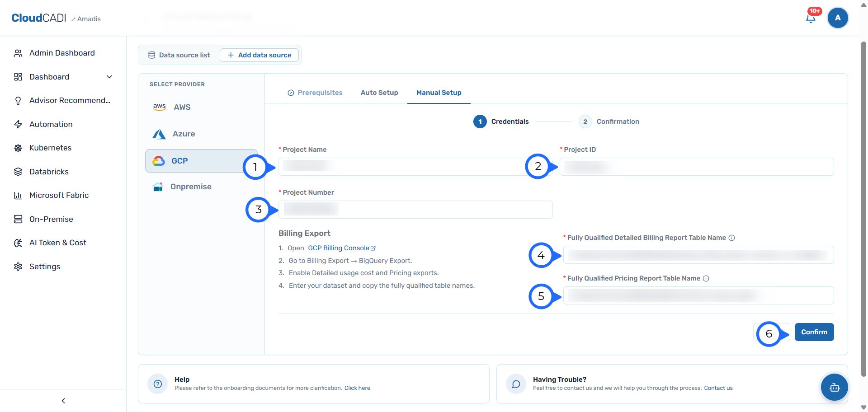Viewport: 868px width, 412px height.
Task: Open the Add data source tab
Action: coord(259,55)
